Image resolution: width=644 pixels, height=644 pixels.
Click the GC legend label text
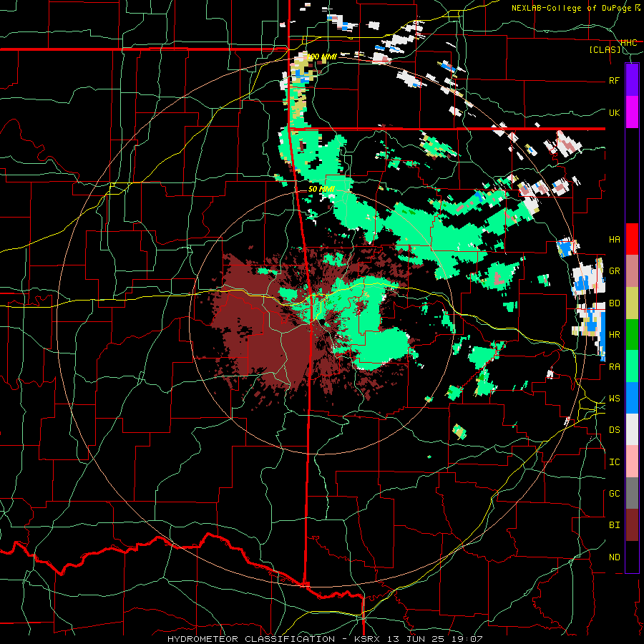tap(615, 494)
